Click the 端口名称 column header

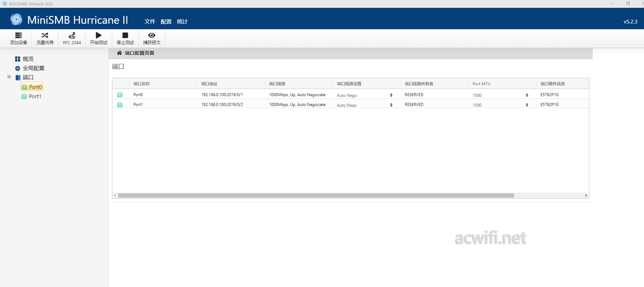pyautogui.click(x=141, y=84)
